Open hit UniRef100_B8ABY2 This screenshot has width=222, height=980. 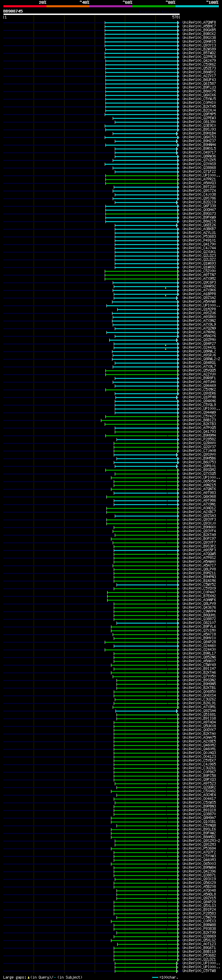pyautogui.click(x=199, y=72)
